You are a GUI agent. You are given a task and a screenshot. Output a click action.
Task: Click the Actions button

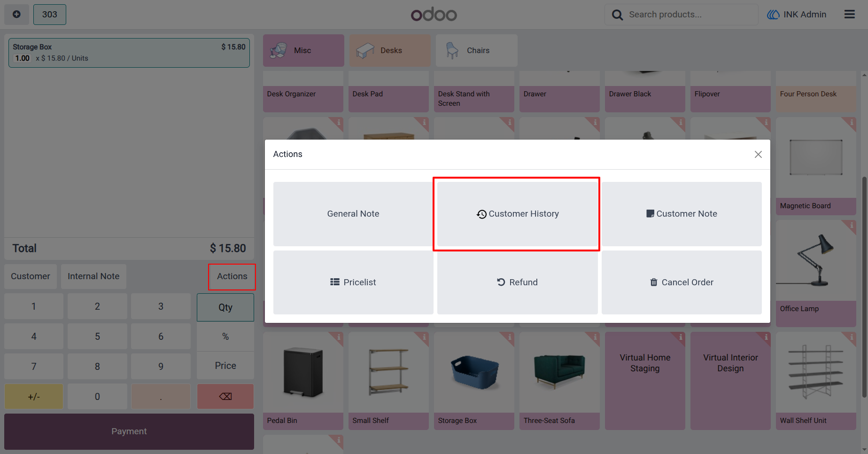[x=232, y=276]
